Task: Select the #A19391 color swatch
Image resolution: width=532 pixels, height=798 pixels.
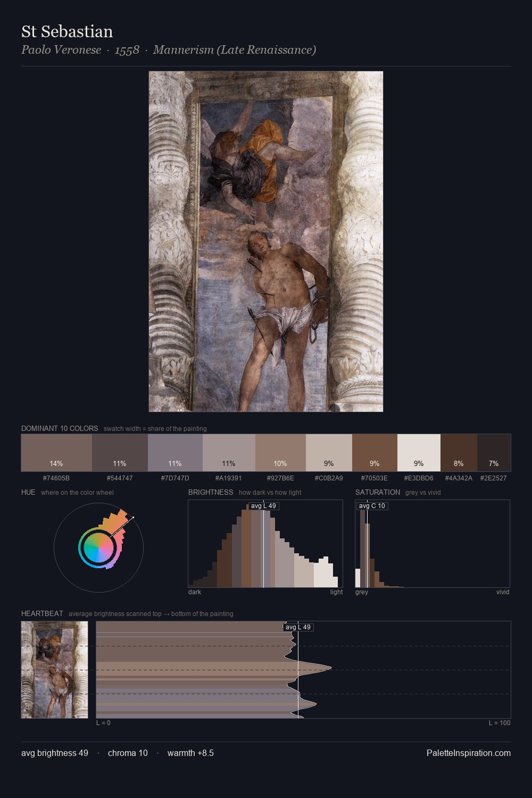Action: point(229,453)
